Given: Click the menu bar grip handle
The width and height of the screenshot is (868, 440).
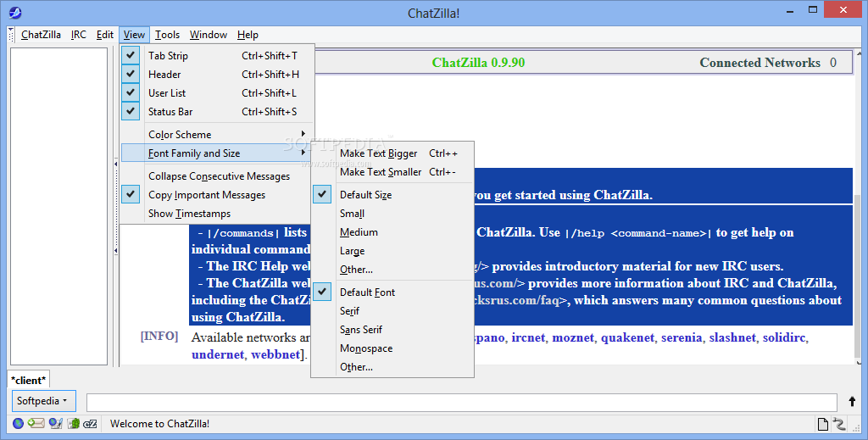Looking at the screenshot, I should 11,35.
